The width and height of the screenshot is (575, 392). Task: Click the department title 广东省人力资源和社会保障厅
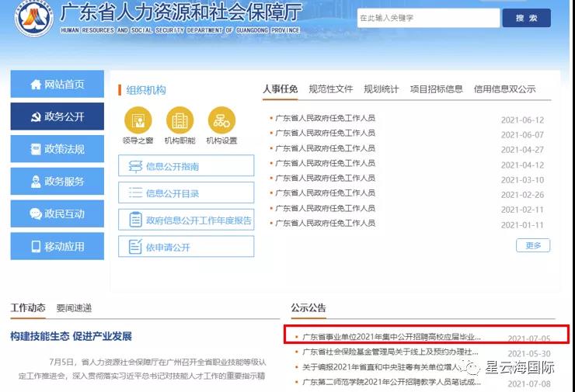click(181, 12)
